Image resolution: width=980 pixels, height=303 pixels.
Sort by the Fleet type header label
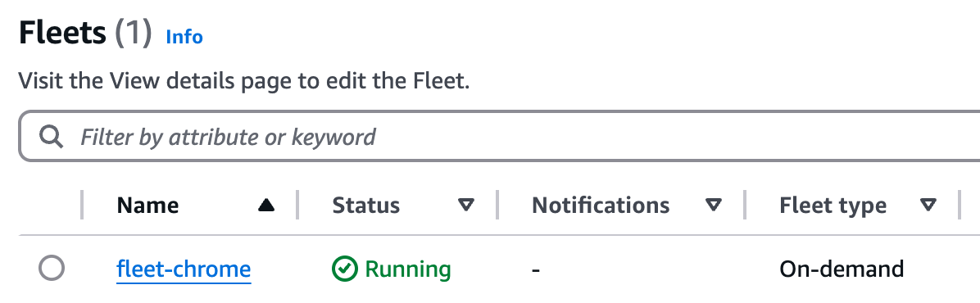pyautogui.click(x=833, y=206)
